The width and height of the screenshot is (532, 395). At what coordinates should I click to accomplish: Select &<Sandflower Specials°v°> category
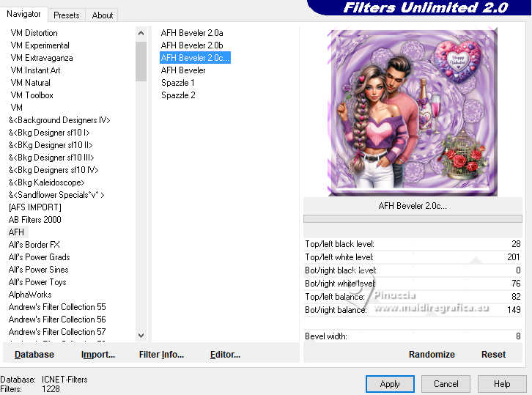click(56, 195)
